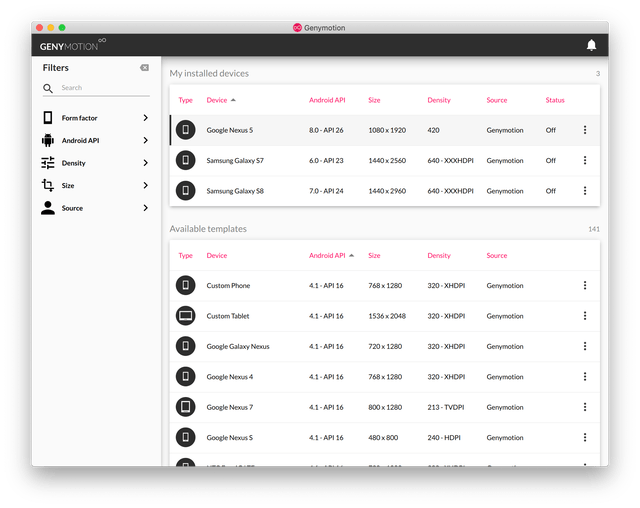
Task: Open the three-dot menu for Google Nexus 4
Action: point(585,377)
